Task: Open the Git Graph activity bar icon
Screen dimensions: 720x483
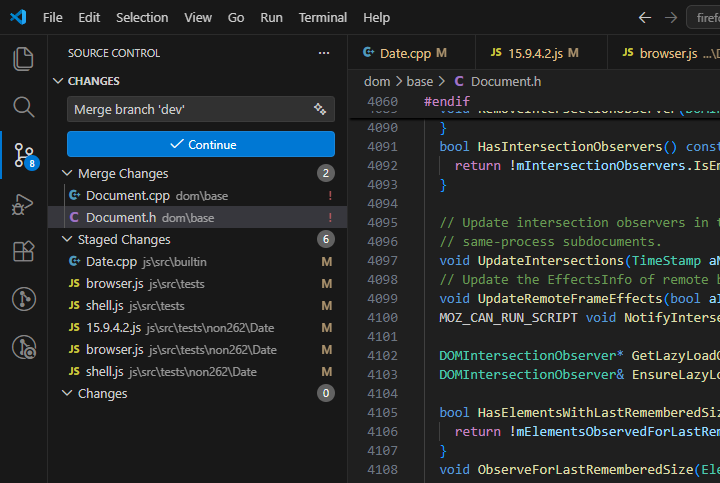Action: (x=24, y=299)
